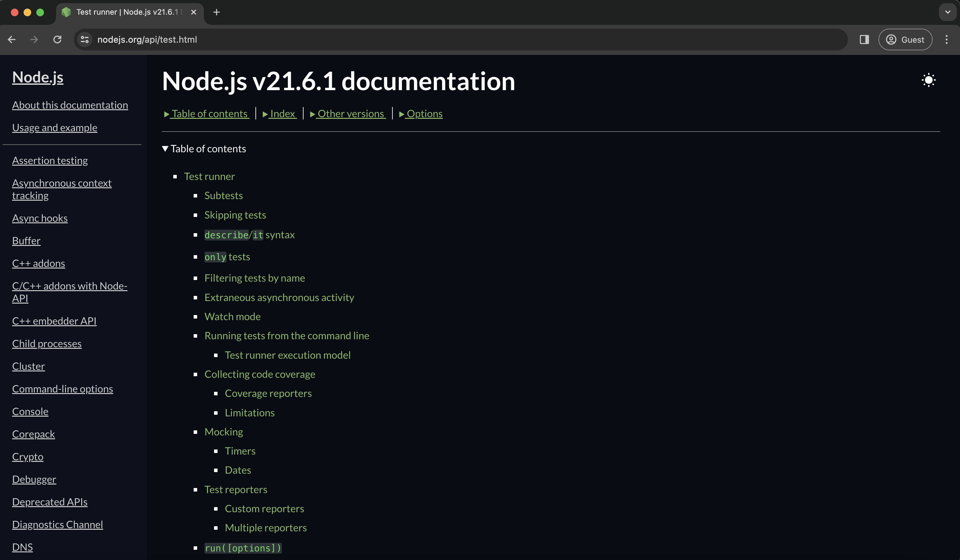
Task: Open Corepack page
Action: pyautogui.click(x=33, y=434)
